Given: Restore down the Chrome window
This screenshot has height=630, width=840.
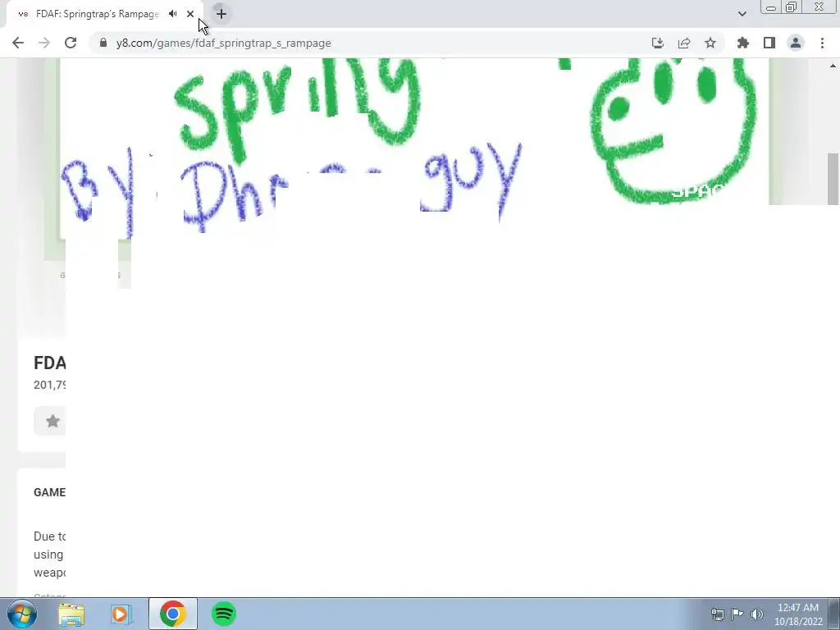Looking at the screenshot, I should tap(792, 7).
